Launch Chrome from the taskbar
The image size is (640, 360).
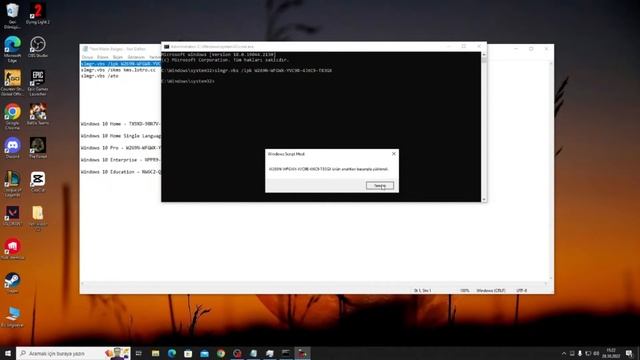221,353
